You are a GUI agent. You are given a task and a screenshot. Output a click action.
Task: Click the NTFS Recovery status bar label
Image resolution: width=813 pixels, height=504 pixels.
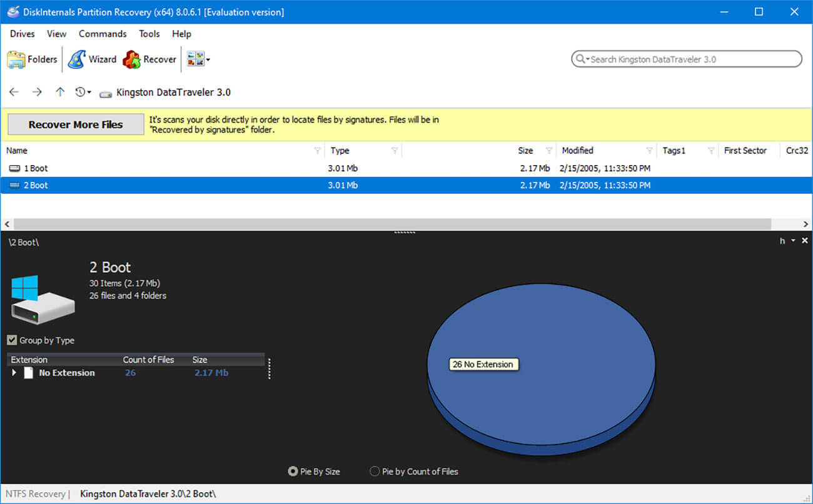(x=35, y=494)
